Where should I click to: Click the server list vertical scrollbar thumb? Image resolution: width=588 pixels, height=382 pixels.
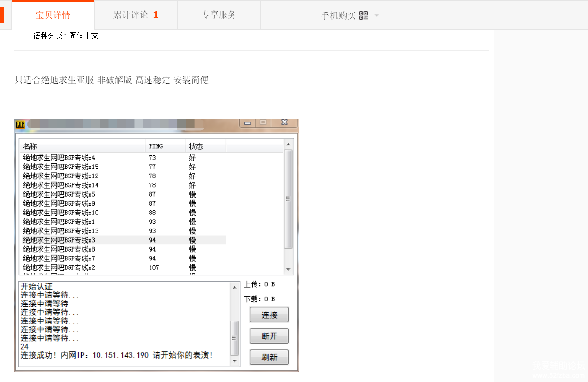[288, 199]
